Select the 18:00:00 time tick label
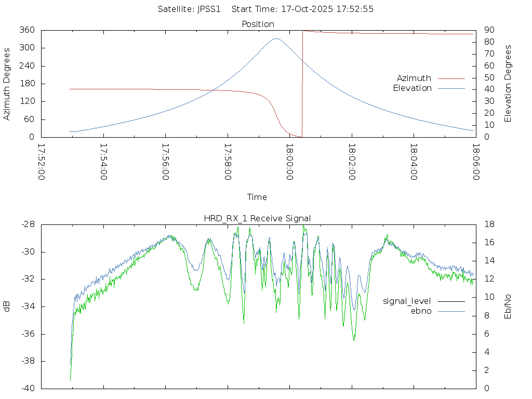This screenshot has width=532, height=399. (289, 162)
